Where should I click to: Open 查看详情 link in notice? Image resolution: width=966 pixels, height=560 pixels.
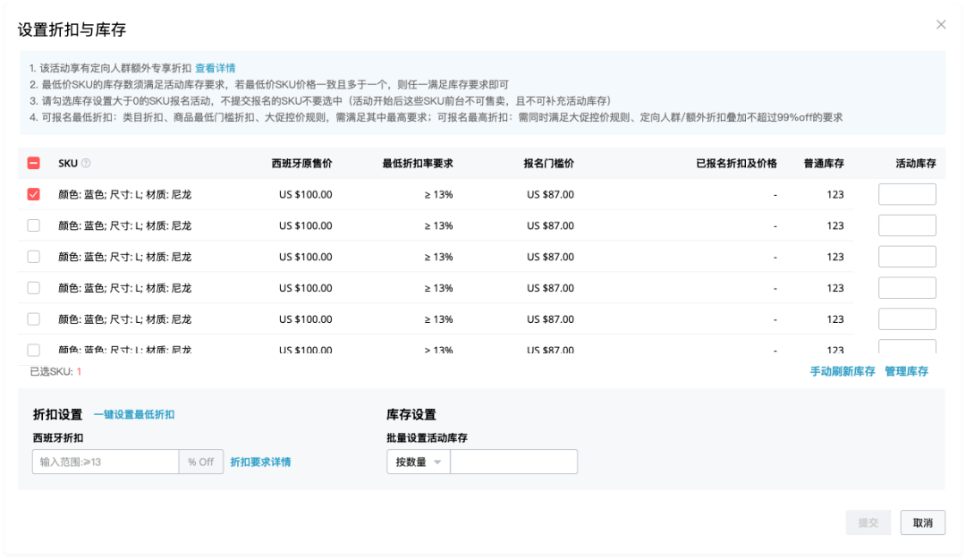click(216, 68)
